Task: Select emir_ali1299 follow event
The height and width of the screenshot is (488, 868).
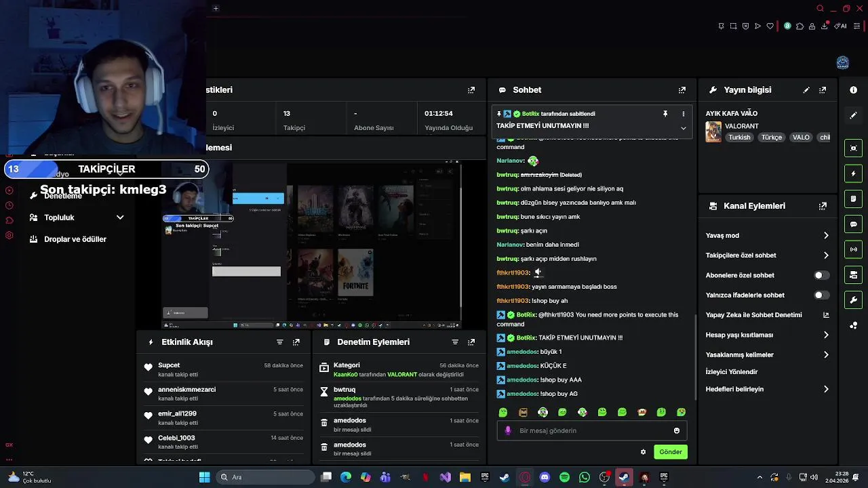Action: (x=177, y=414)
